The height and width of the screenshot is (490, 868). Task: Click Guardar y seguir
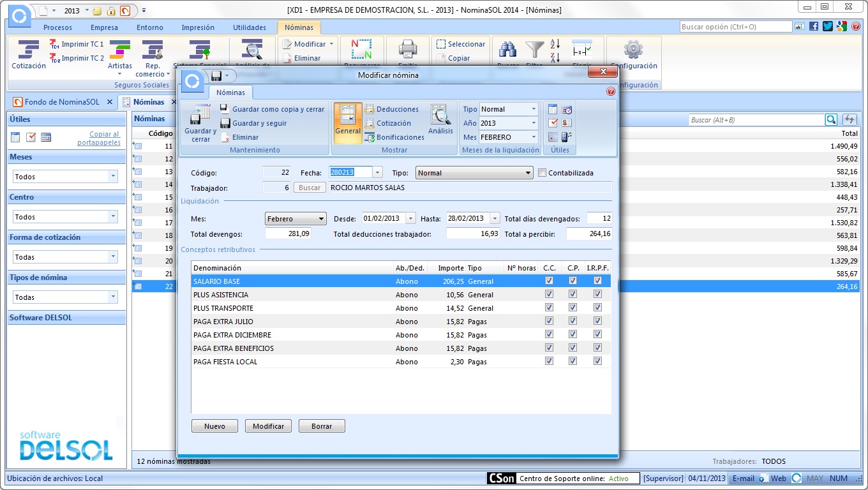pyautogui.click(x=253, y=123)
